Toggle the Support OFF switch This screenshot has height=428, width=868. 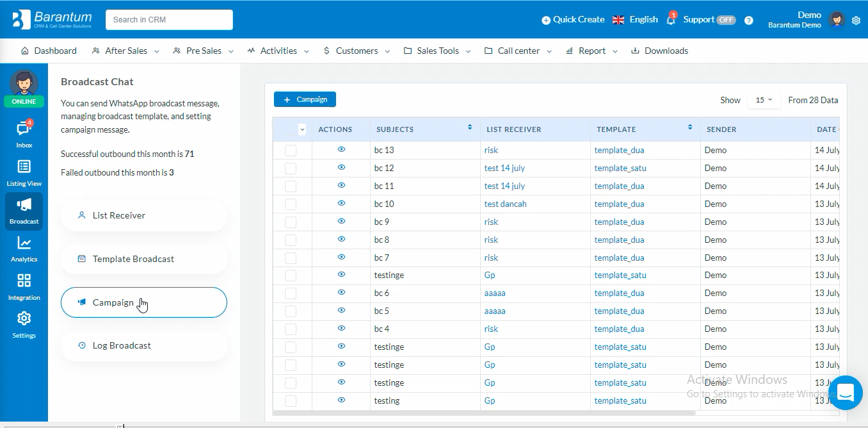(x=726, y=20)
